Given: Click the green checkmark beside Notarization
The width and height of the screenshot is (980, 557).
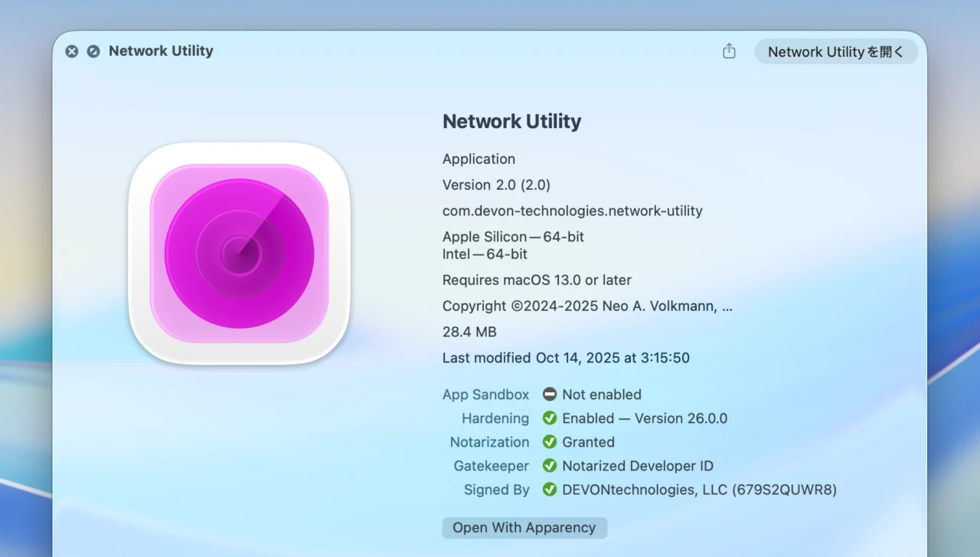Looking at the screenshot, I should tap(550, 442).
